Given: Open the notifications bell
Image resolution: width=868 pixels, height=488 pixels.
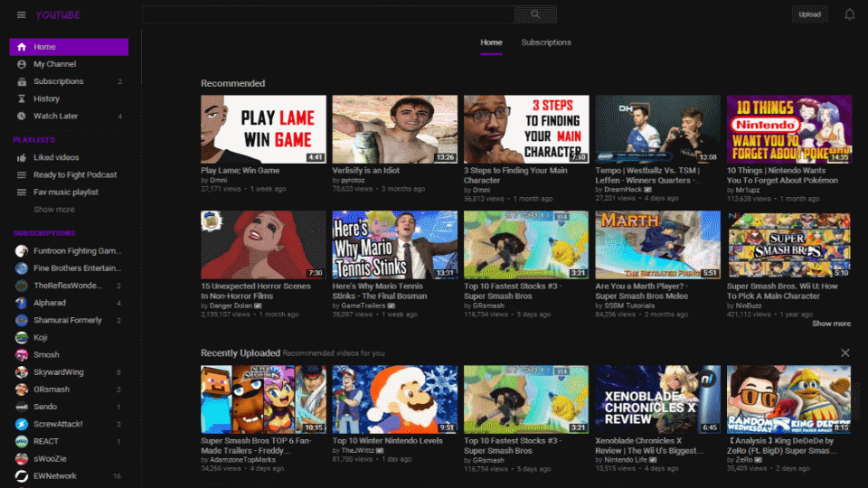Looking at the screenshot, I should (849, 15).
